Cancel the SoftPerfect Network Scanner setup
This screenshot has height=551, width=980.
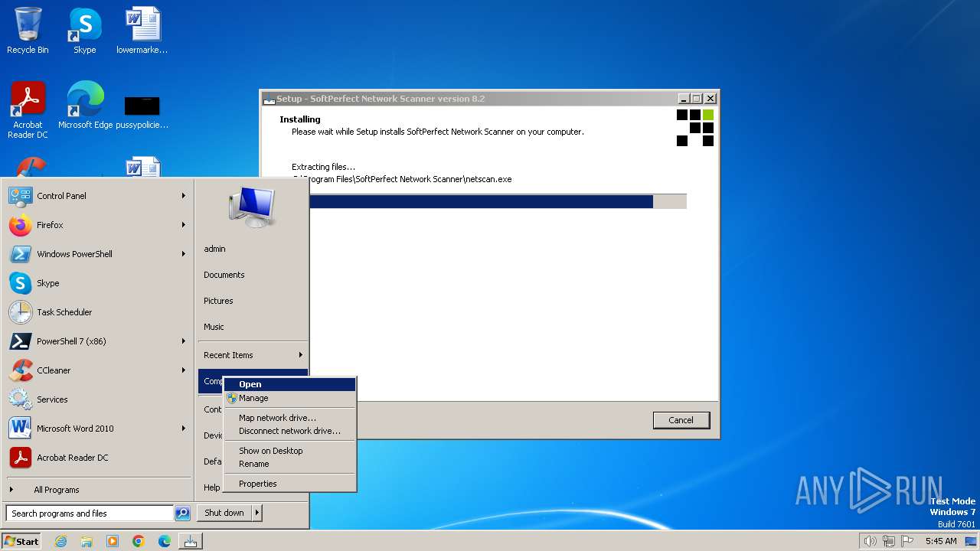[x=681, y=420]
